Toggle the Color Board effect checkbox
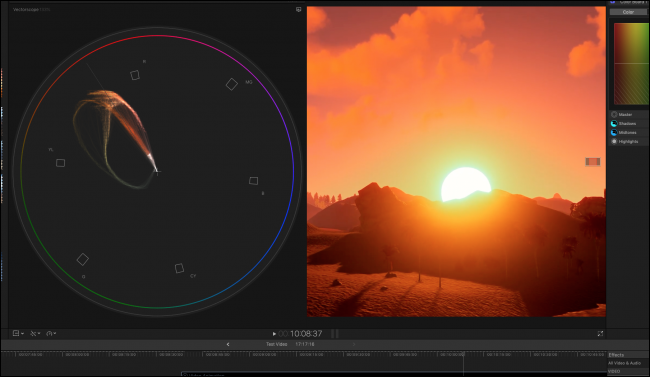 point(612,2)
